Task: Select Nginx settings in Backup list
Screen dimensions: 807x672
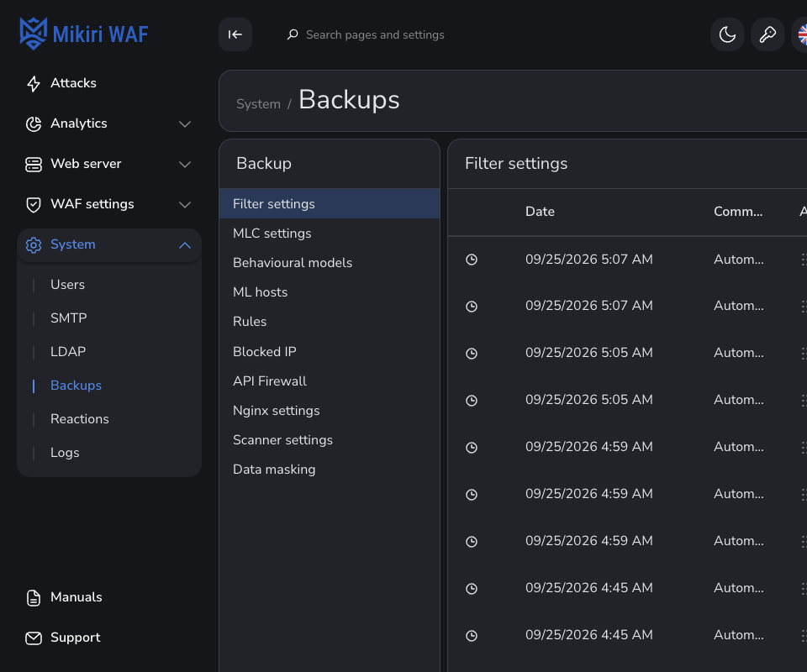Action: point(330,410)
